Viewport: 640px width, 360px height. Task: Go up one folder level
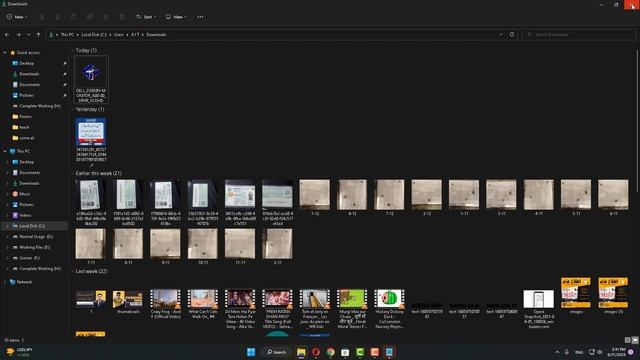[38, 35]
